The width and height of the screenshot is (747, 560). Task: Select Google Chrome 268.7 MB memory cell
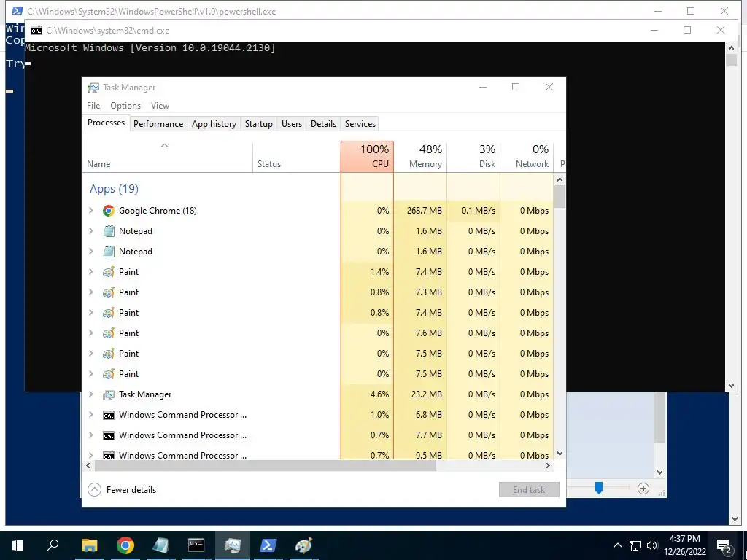point(420,211)
